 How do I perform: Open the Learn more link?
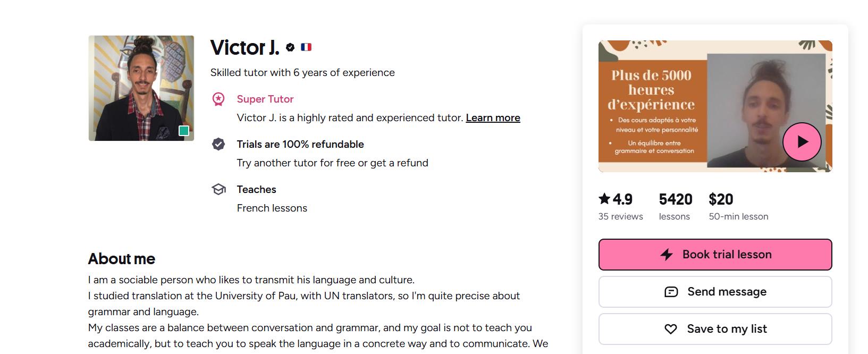point(493,118)
